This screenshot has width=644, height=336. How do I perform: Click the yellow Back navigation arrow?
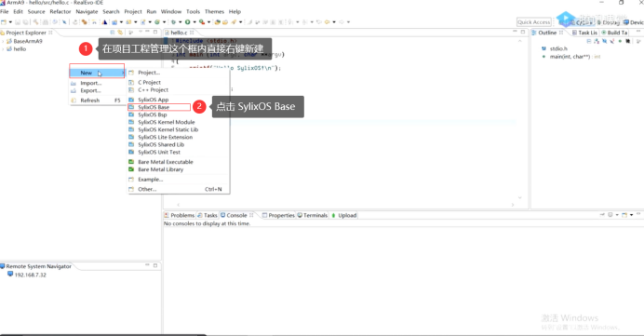[327, 22]
